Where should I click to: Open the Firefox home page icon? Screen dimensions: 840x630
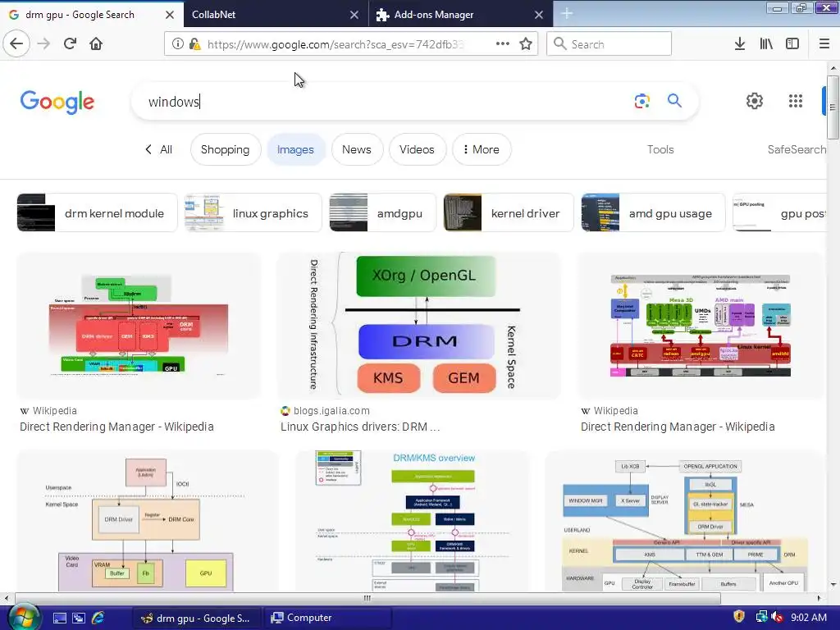coord(96,43)
